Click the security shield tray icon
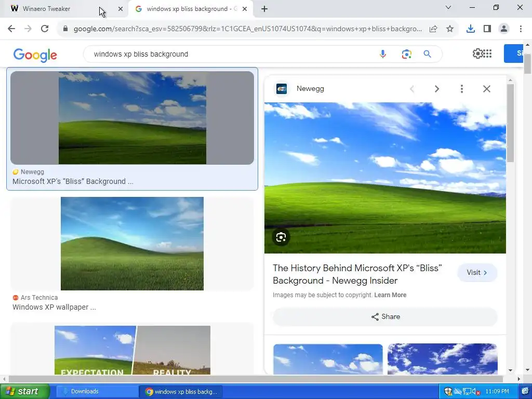This screenshot has width=532, height=399. click(448, 392)
